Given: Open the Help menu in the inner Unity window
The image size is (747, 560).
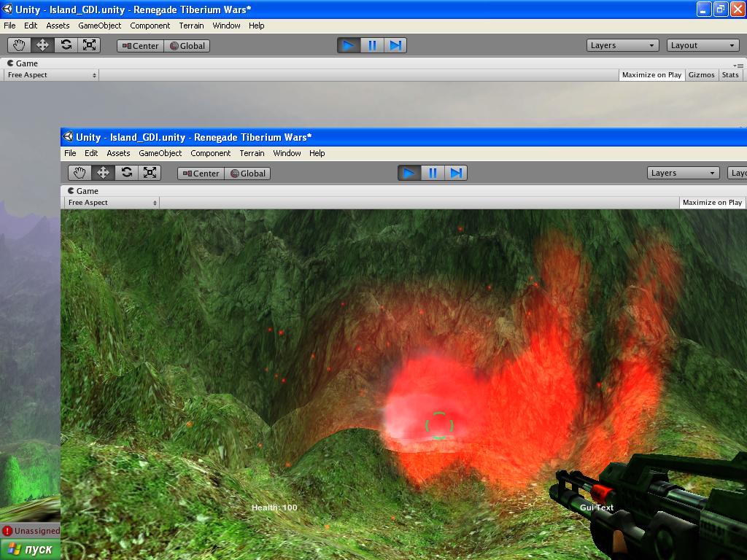Looking at the screenshot, I should [x=317, y=153].
